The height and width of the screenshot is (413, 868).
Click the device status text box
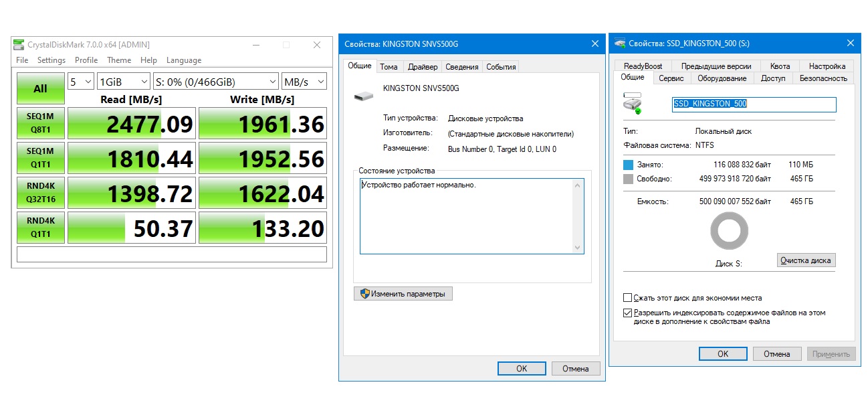coord(471,216)
